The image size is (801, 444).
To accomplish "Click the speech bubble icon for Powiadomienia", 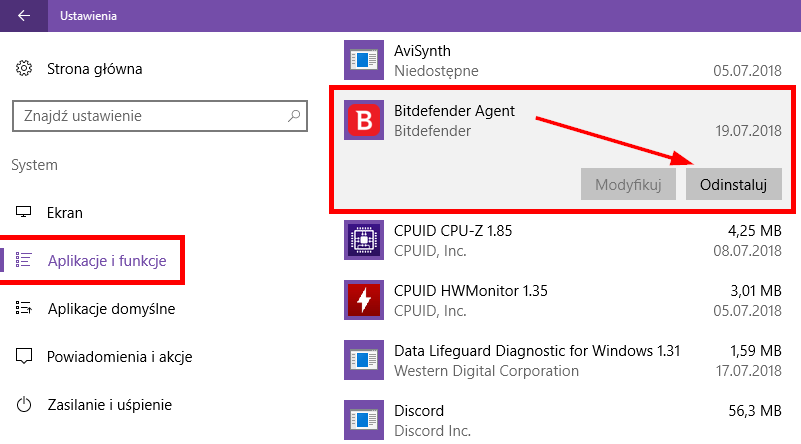I will pyautogui.click(x=23, y=356).
